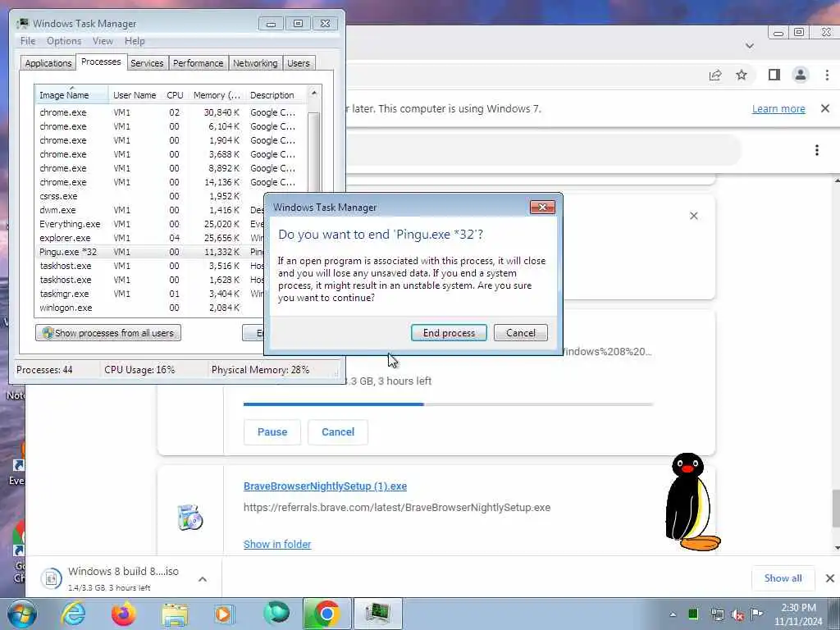Select the Everything.exe process row
The height and width of the screenshot is (630, 840).
click(151, 224)
